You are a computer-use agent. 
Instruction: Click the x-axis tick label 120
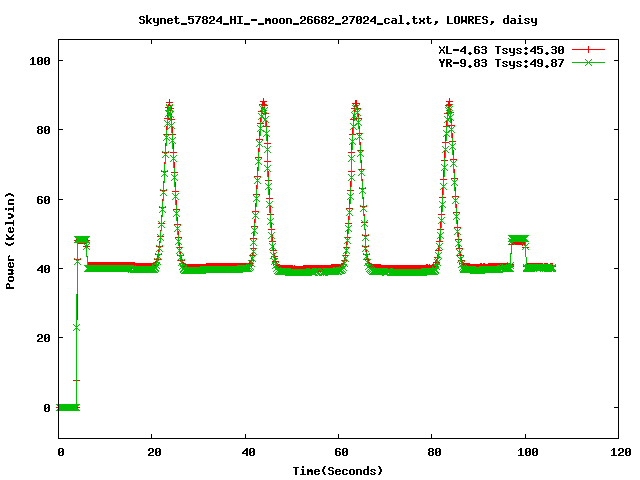click(621, 452)
